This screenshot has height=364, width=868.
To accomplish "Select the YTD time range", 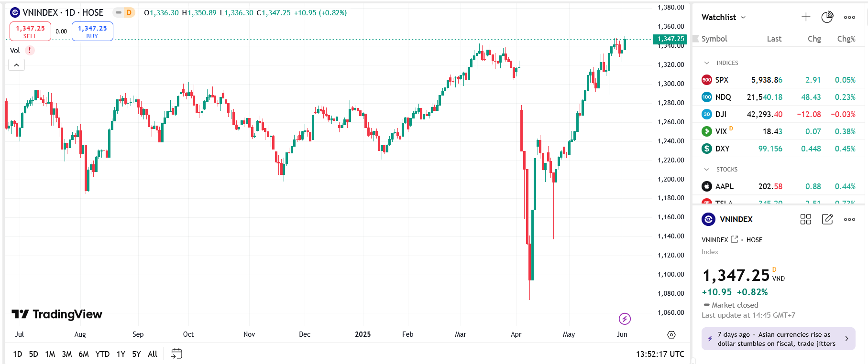I will (x=102, y=354).
